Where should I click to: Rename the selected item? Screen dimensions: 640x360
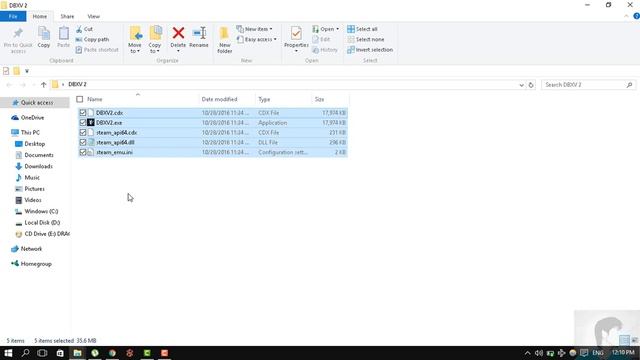199,38
